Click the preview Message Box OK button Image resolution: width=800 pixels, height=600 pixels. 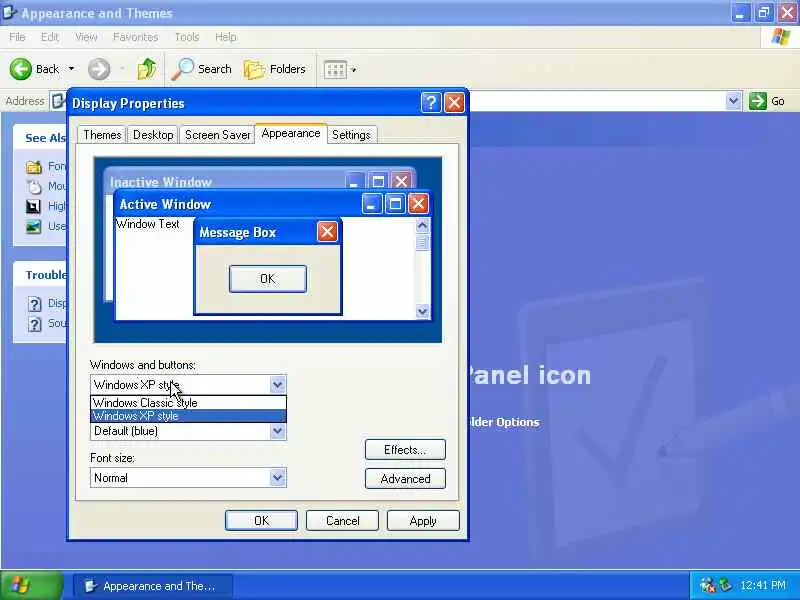pos(268,279)
